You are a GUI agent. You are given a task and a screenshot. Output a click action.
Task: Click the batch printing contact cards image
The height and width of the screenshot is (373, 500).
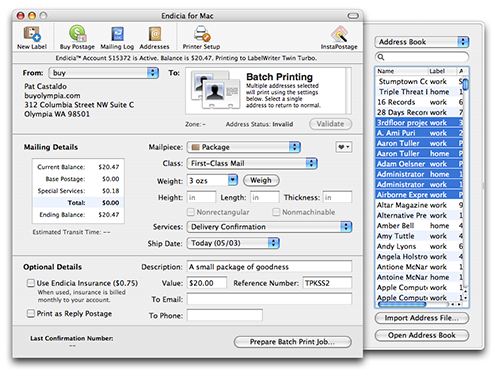point(216,90)
